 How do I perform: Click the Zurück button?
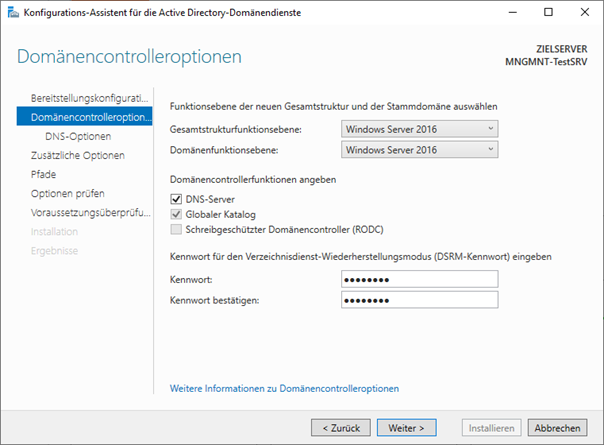pyautogui.click(x=341, y=427)
